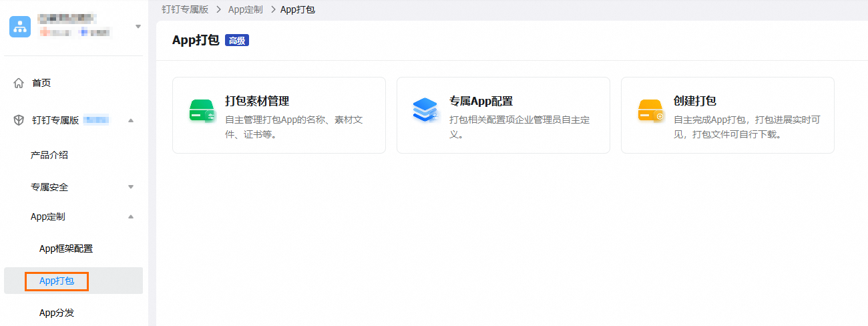Select App打包 in the sidebar

pyautogui.click(x=57, y=281)
